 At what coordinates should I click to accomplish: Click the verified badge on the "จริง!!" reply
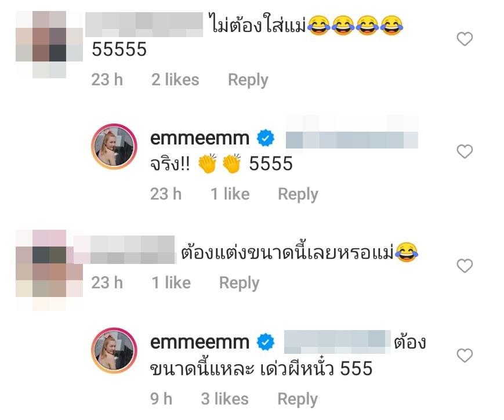coord(266,138)
